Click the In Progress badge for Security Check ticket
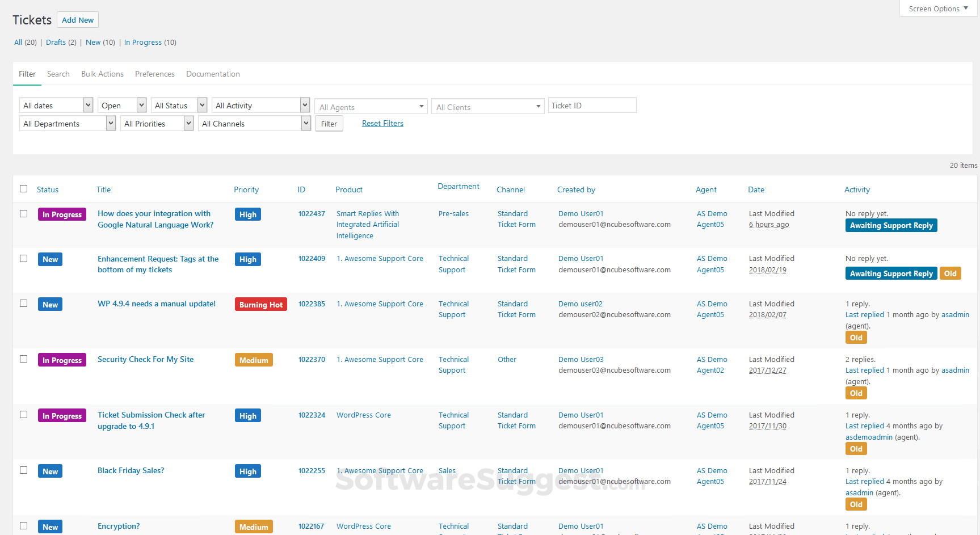The width and height of the screenshot is (980, 535). coord(62,360)
